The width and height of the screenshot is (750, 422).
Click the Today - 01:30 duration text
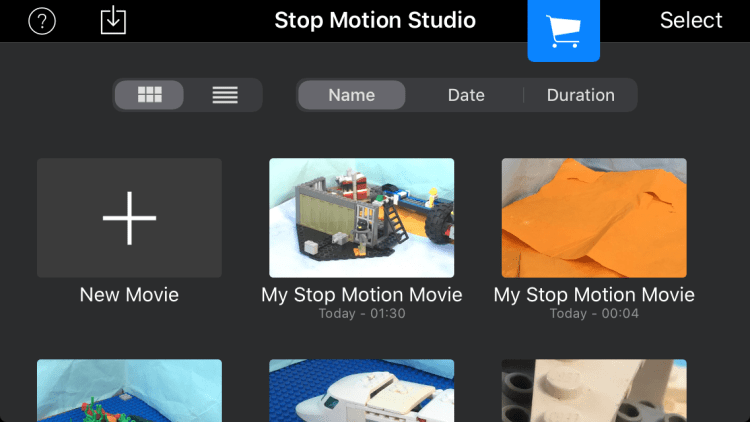361,314
